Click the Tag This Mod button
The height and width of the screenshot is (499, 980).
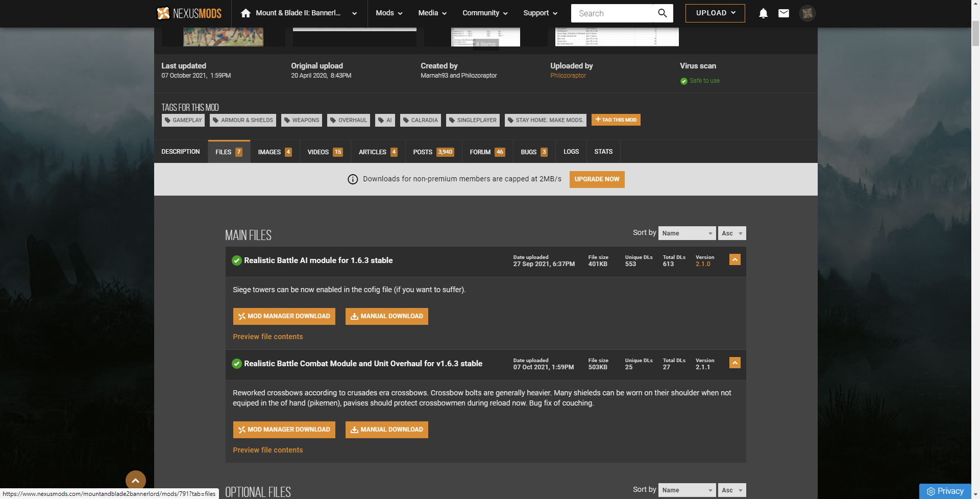(616, 120)
